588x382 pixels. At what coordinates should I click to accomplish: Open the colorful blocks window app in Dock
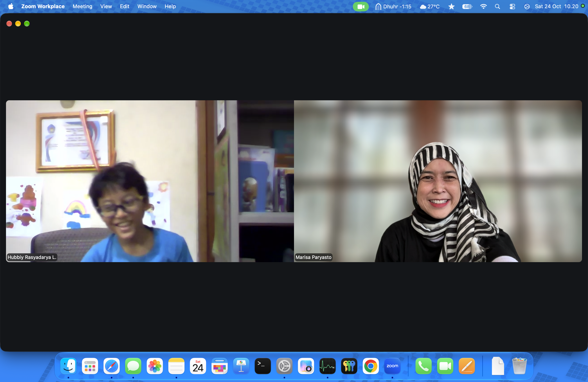pyautogui.click(x=219, y=366)
